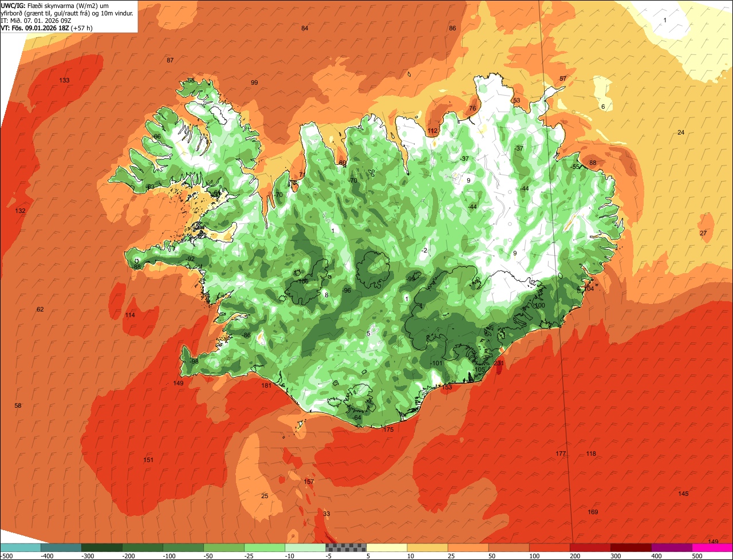733x560 pixels.
Task: Click the map value '118'
Action: [x=591, y=454]
